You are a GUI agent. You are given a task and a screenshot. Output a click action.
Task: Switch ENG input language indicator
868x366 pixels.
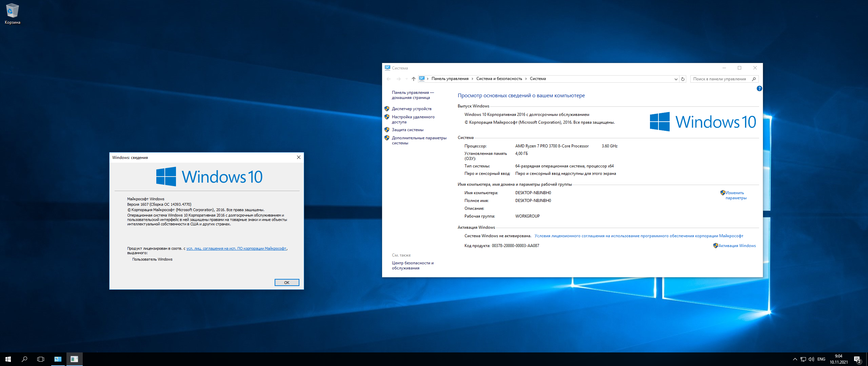[x=821, y=359]
